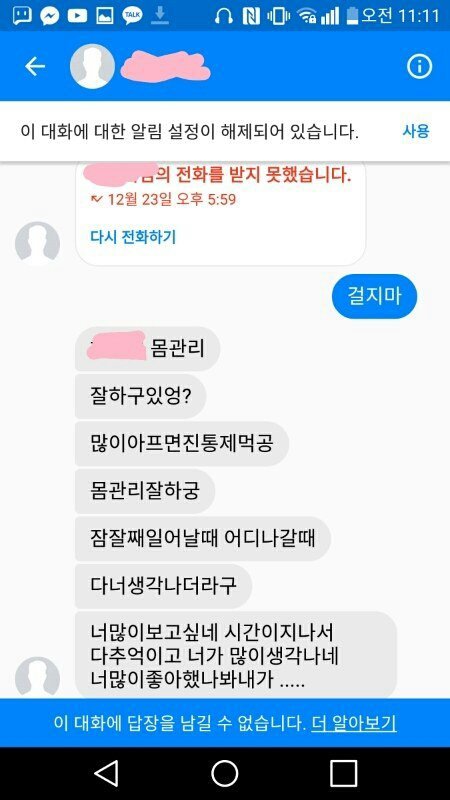The image size is (450, 800).
Task: Tap sender avatar beside the missed call
Action: pos(38,243)
